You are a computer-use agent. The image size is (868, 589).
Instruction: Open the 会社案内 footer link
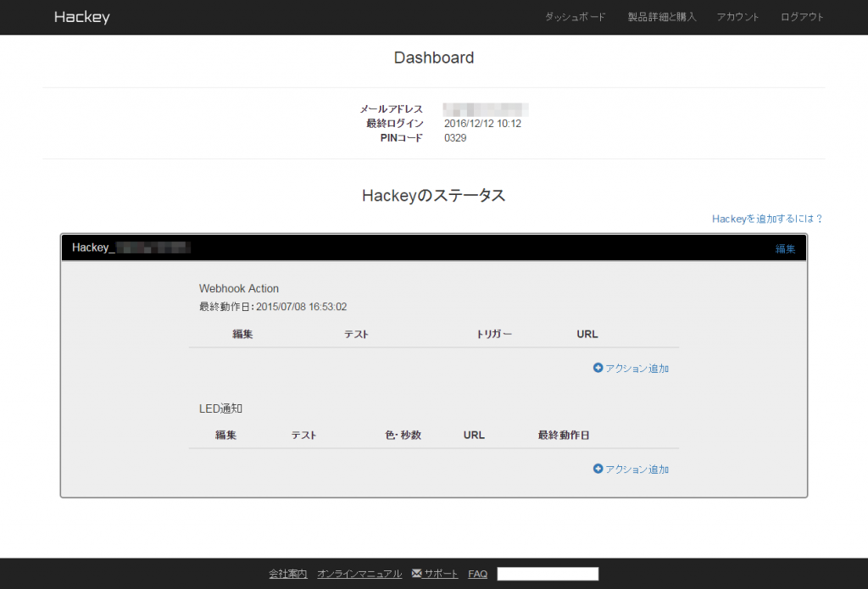point(288,574)
